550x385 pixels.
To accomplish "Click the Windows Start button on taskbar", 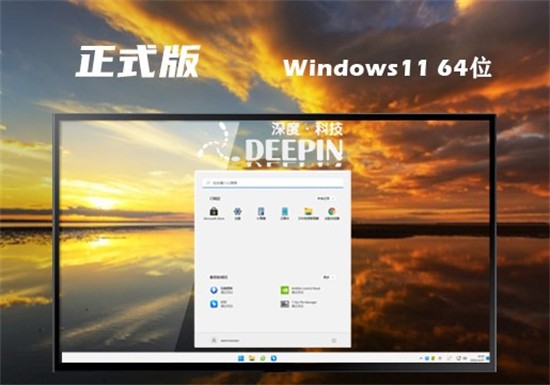I will pos(241,358).
